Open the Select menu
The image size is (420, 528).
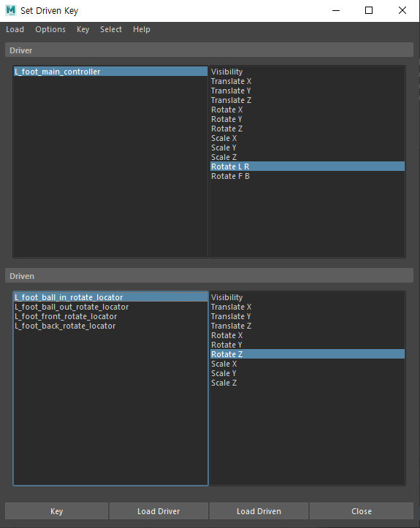tap(111, 30)
